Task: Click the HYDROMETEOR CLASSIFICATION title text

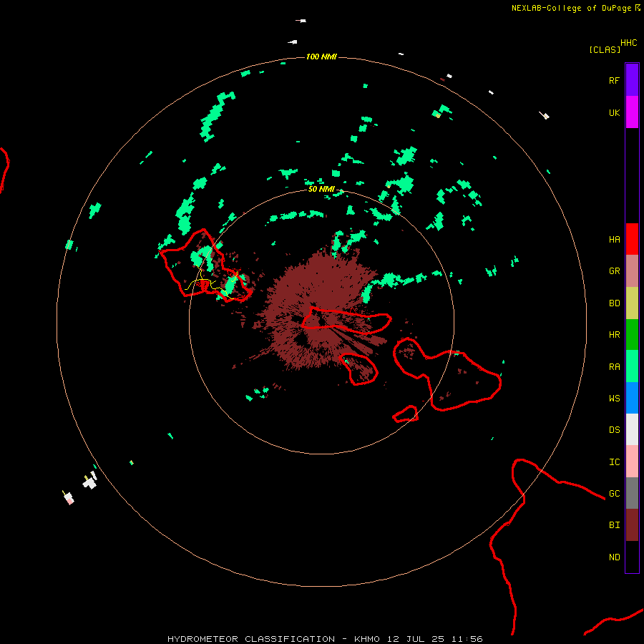Action: click(251, 639)
